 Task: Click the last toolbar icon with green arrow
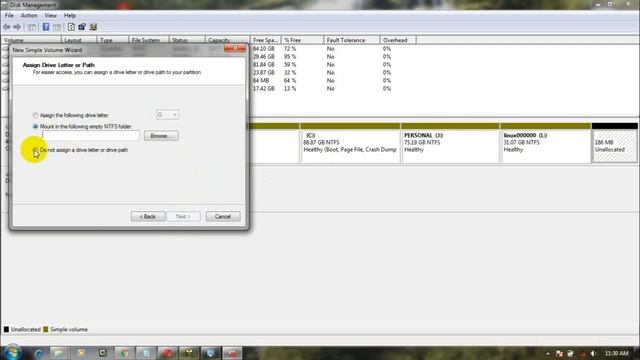pos(93,27)
